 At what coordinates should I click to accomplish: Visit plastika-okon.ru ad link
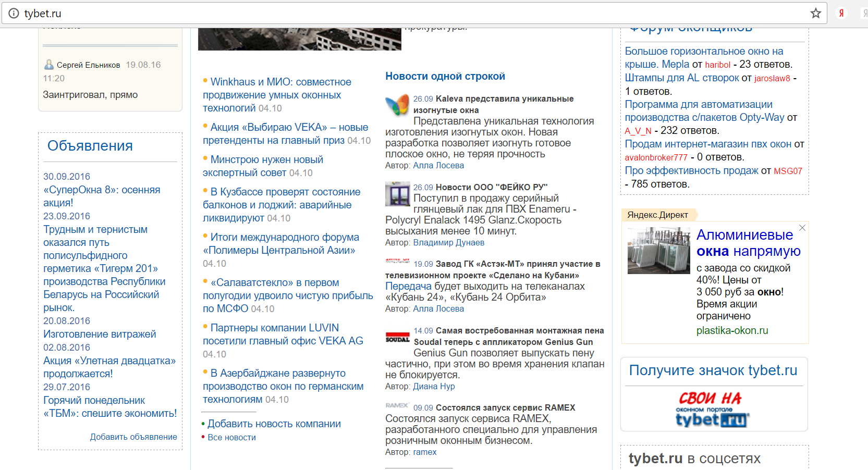click(x=732, y=330)
